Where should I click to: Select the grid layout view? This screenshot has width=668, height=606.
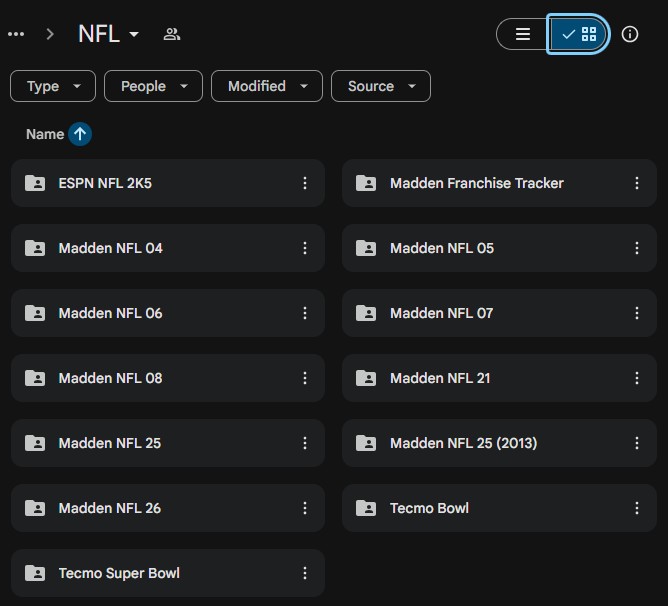(x=579, y=34)
